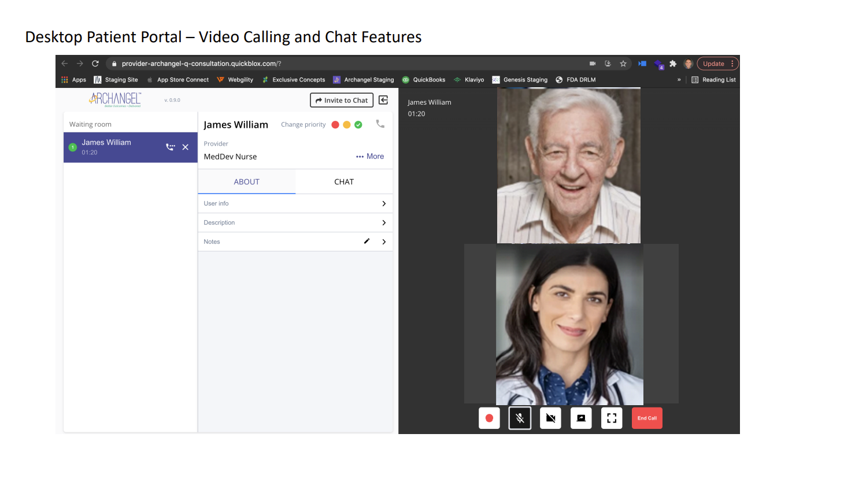Image resolution: width=866 pixels, height=504 pixels.
Task: Click the Invite to Chat button
Action: click(342, 100)
